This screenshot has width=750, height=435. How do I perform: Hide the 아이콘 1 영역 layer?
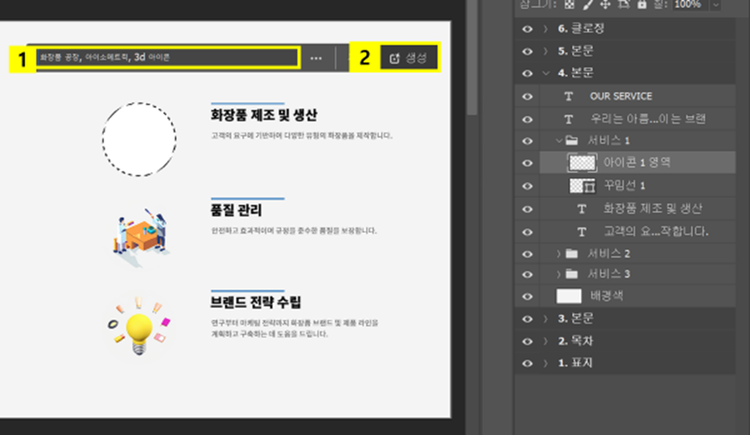(527, 163)
